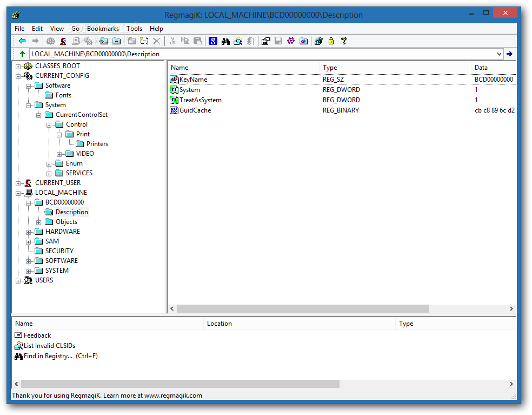
Task: Click the green Up arrow beside the address bar
Action: click(x=22, y=54)
